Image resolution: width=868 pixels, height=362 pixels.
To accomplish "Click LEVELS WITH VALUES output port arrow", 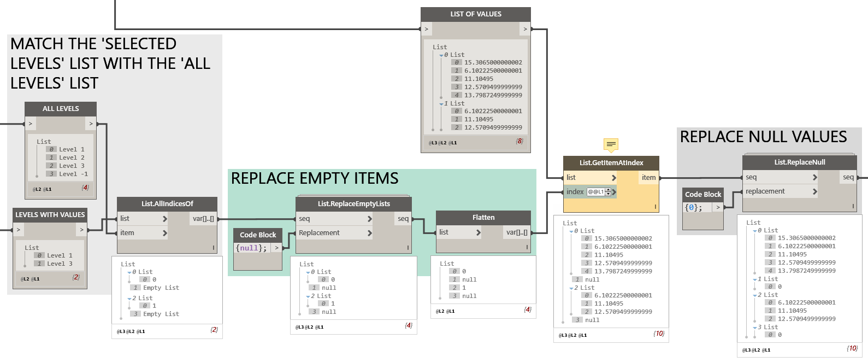I will click(x=81, y=230).
